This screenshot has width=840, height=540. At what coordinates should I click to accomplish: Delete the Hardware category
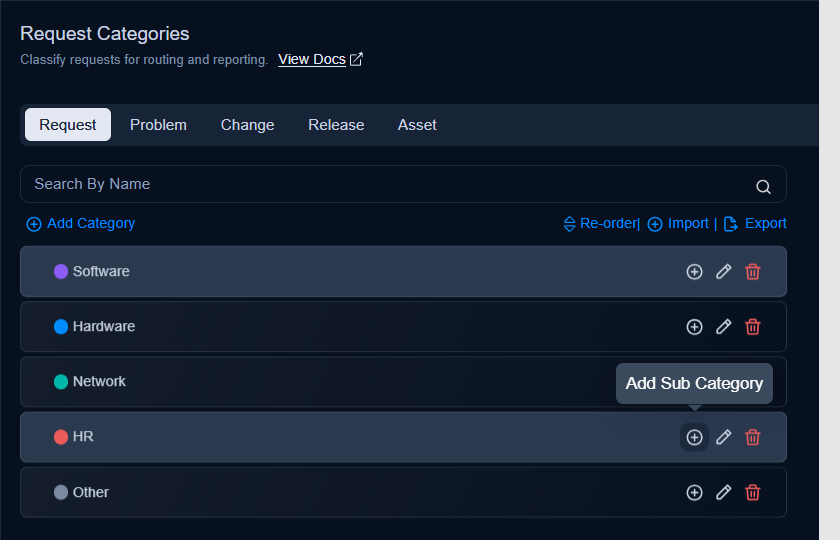[x=753, y=327]
